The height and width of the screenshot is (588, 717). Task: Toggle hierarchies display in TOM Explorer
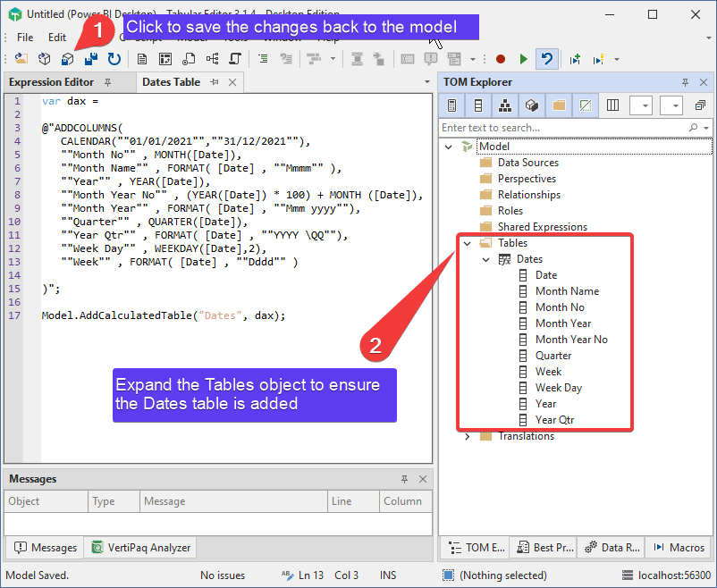tap(505, 105)
